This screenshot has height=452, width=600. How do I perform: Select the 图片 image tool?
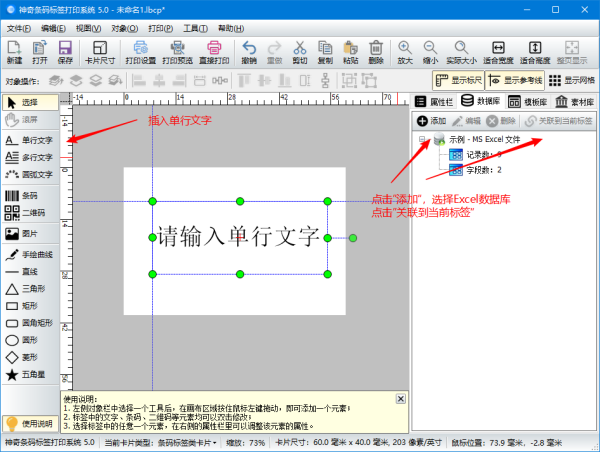click(x=27, y=233)
